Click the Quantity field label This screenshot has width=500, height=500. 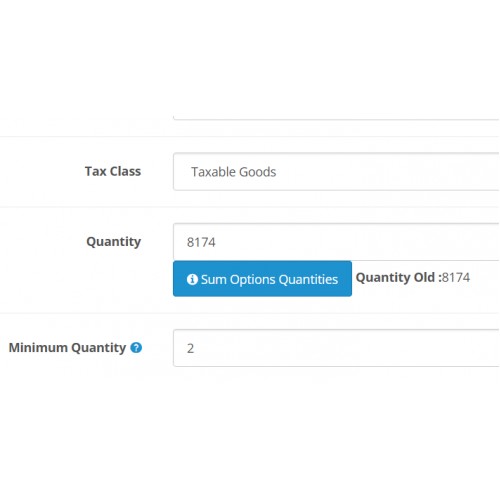[x=113, y=242]
